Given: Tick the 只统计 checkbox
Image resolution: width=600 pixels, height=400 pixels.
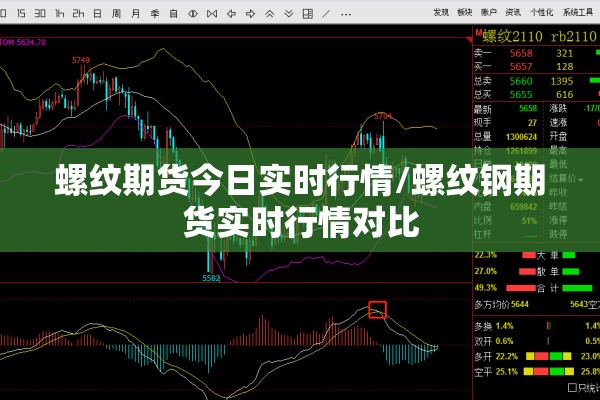Looking at the screenshot, I should (x=572, y=388).
